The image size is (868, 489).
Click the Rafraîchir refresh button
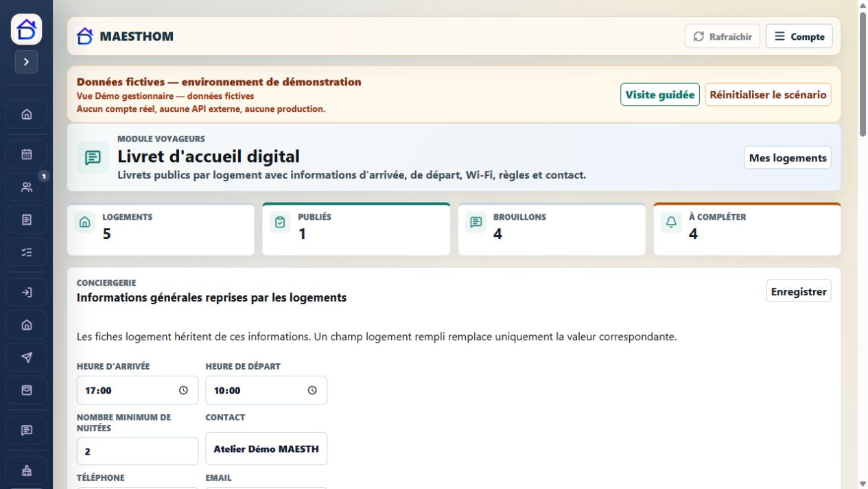[723, 36]
